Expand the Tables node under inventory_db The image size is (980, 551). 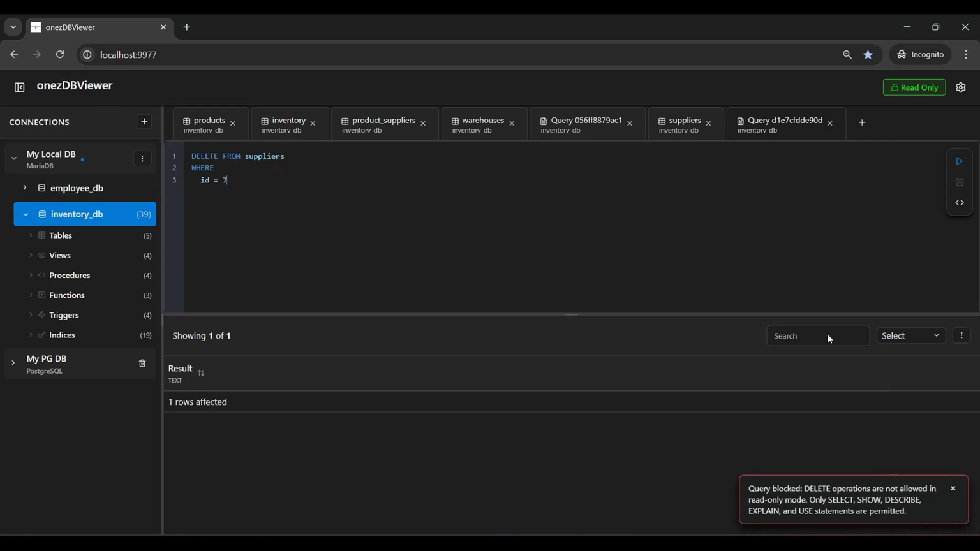coord(31,235)
